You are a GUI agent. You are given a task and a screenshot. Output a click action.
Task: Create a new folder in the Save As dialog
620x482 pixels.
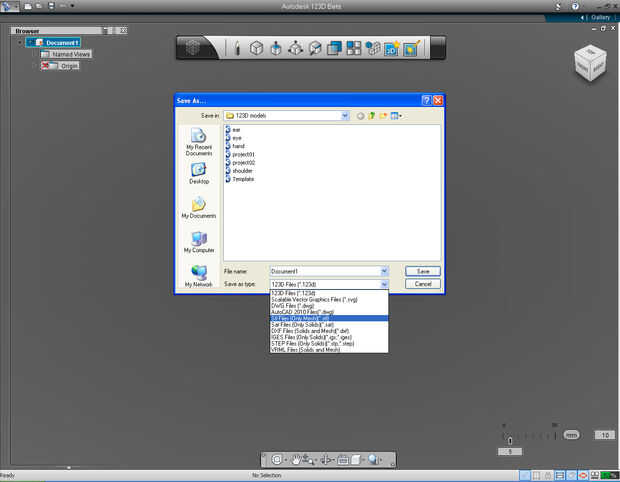click(383, 116)
